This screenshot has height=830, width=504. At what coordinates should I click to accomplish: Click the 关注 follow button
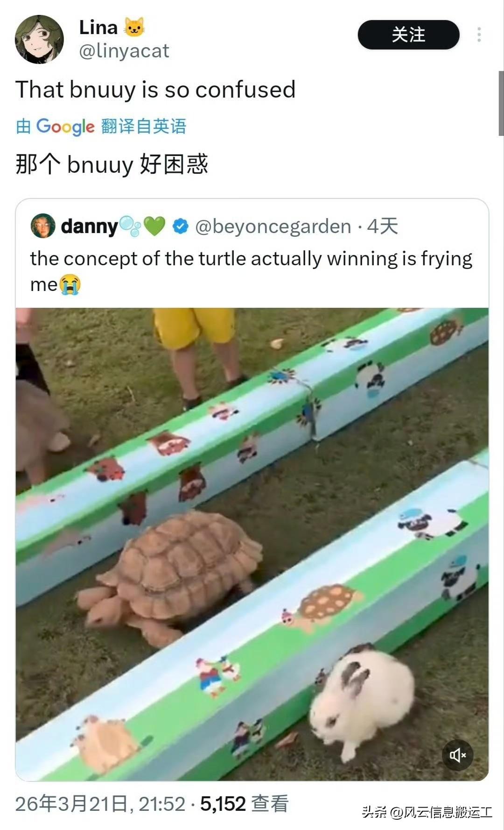point(408,35)
